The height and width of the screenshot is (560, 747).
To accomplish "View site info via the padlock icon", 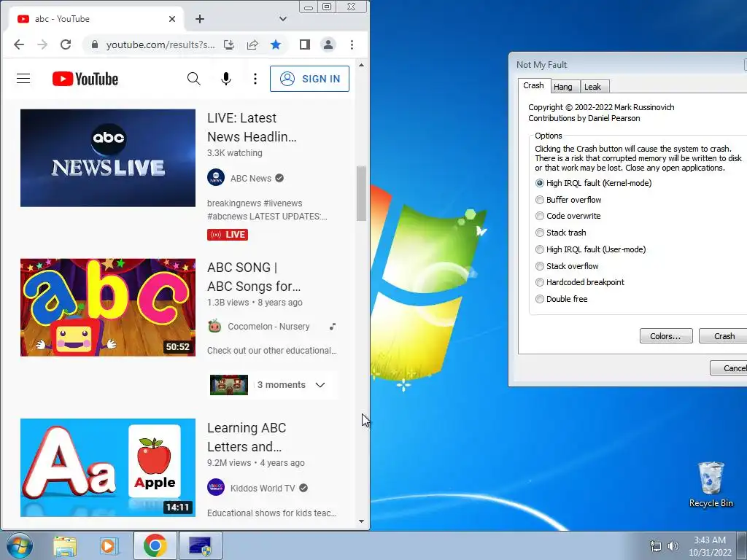I will click(x=95, y=44).
